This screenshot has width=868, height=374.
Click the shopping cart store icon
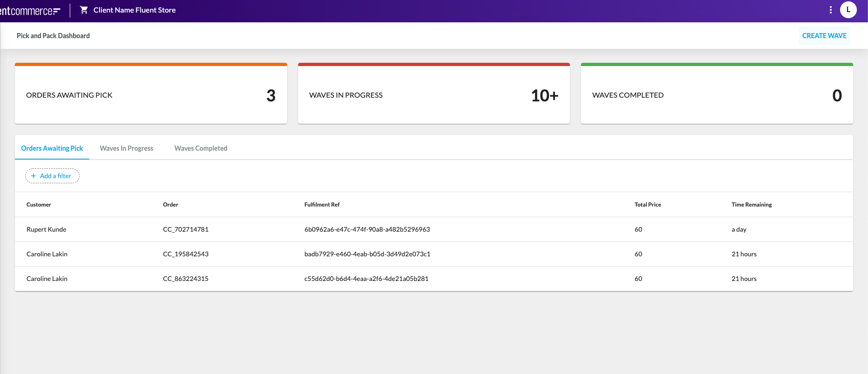(x=84, y=10)
